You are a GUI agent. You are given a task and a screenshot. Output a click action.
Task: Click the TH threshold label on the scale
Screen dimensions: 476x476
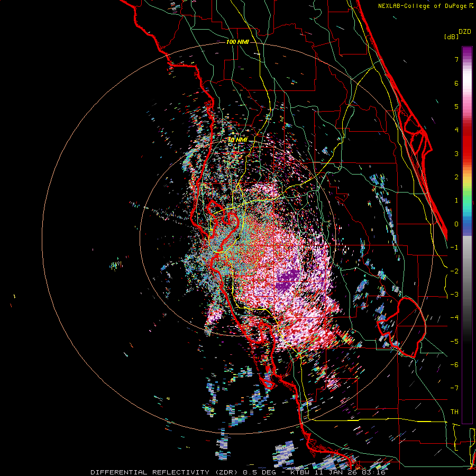454,412
